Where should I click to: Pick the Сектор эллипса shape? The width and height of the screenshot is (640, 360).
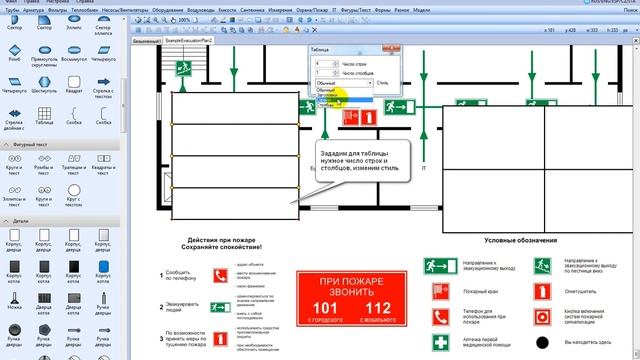click(103, 24)
